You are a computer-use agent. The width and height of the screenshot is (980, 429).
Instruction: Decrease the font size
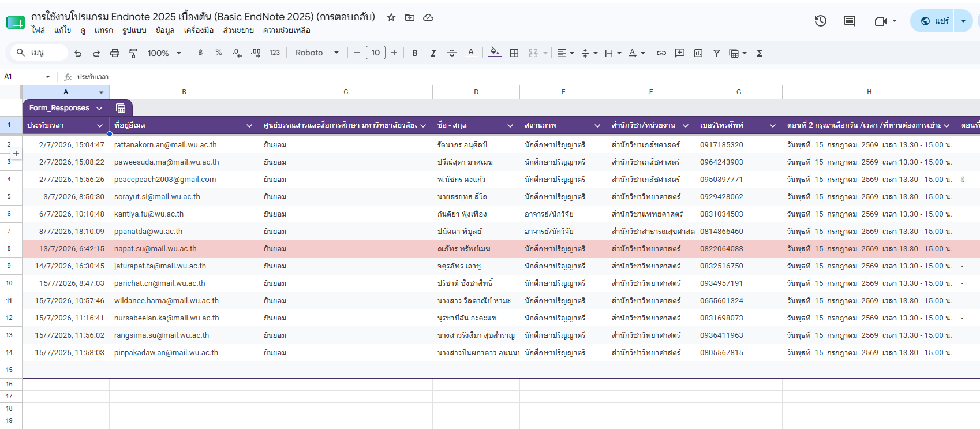357,53
